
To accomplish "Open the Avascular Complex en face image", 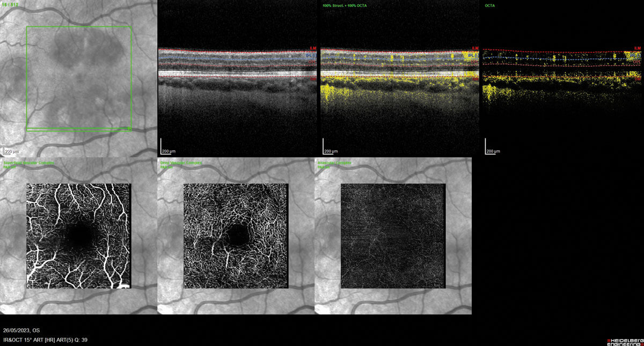I will point(393,236).
